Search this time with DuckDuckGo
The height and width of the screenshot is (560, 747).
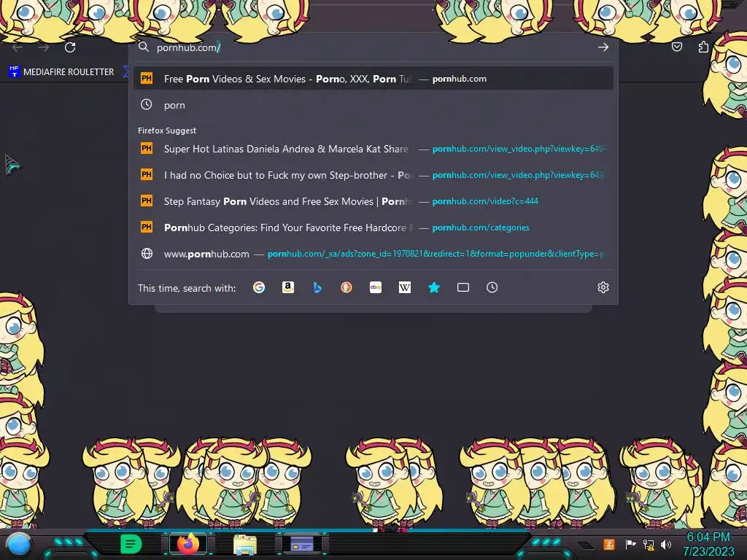[347, 287]
